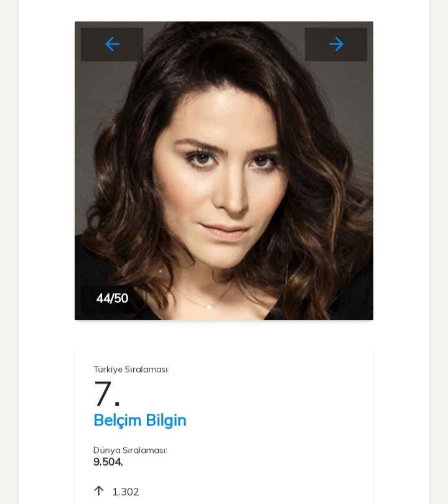Click the dark box behind the next arrow
This screenshot has height=504, width=448.
(x=357, y=53)
